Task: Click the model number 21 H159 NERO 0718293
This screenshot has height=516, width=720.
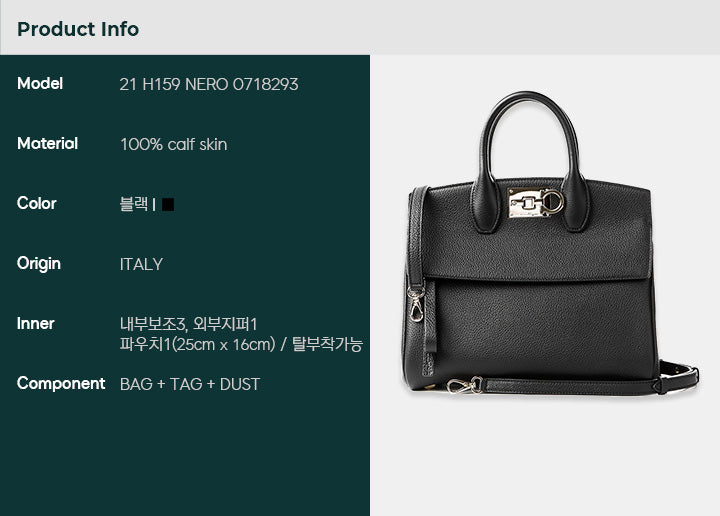Action: point(209,84)
